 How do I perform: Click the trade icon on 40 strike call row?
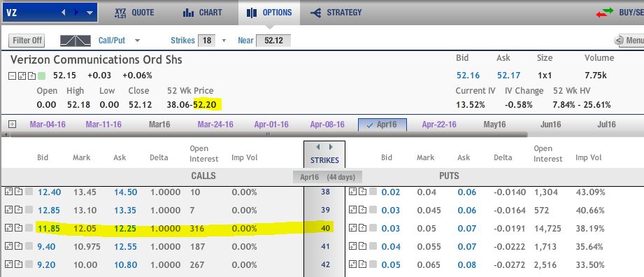coord(8,227)
